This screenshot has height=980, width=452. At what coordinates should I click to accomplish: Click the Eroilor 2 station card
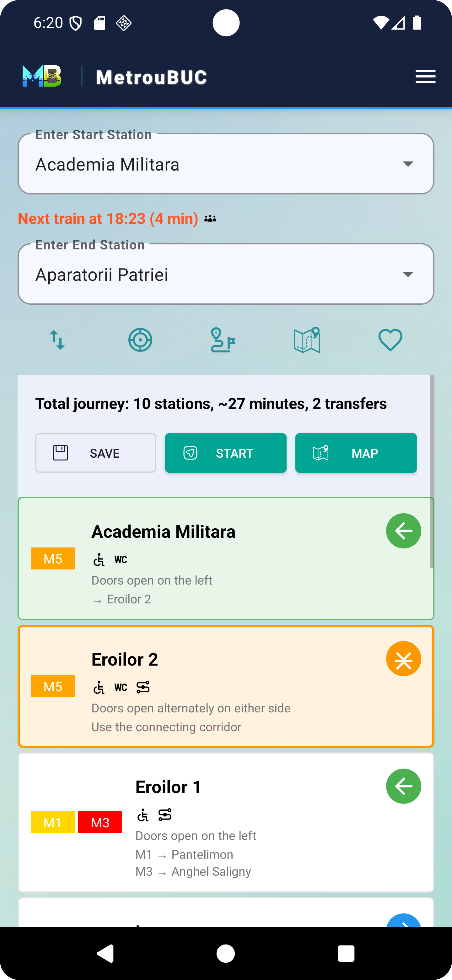pyautogui.click(x=226, y=686)
